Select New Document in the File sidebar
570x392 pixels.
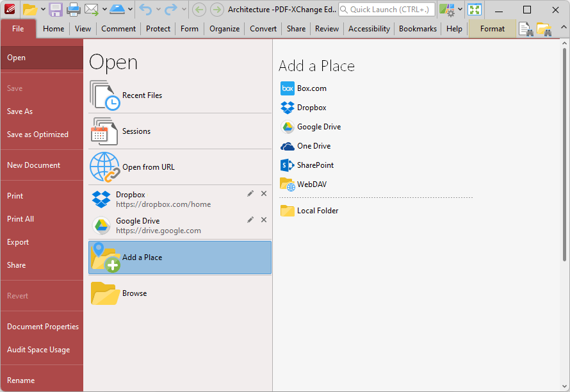point(42,165)
